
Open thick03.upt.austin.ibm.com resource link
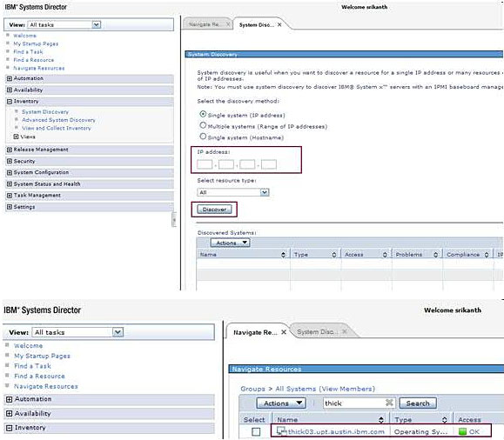click(336, 431)
